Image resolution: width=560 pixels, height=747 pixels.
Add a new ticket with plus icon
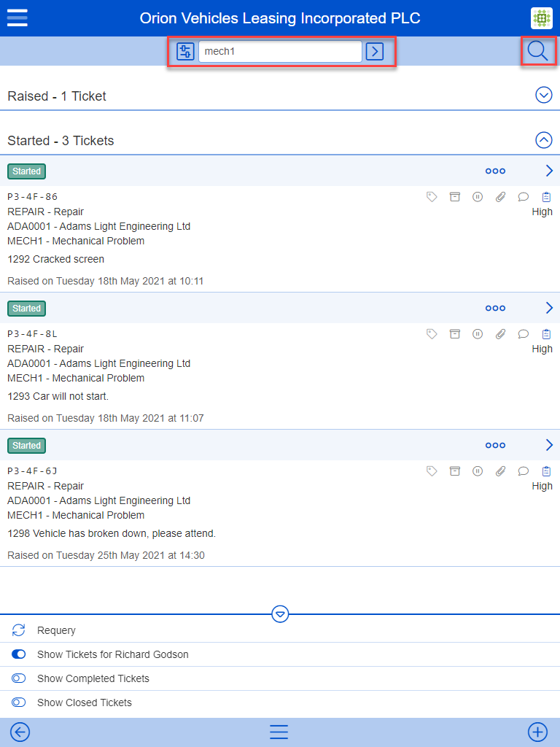(x=537, y=732)
